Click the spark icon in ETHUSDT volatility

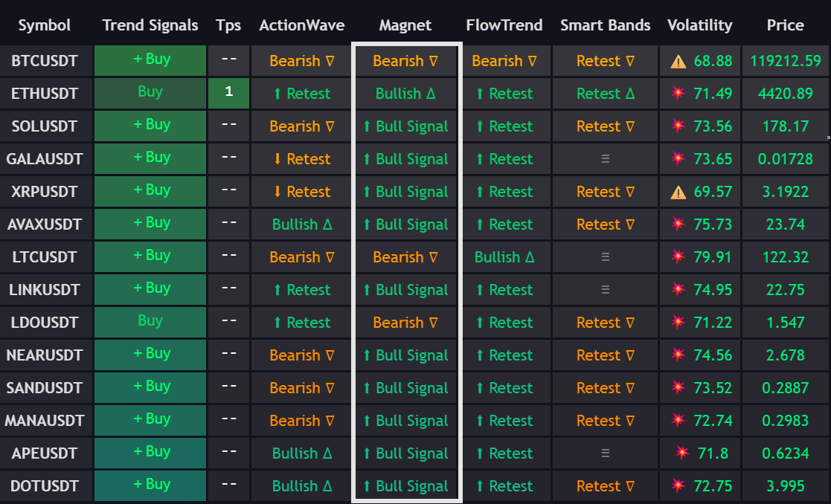pos(678,94)
